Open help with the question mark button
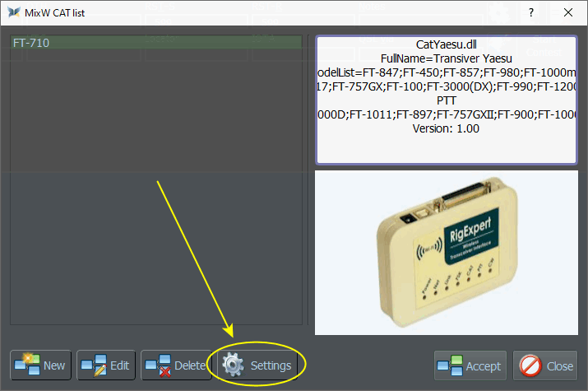The height and width of the screenshot is (391, 588). click(531, 12)
